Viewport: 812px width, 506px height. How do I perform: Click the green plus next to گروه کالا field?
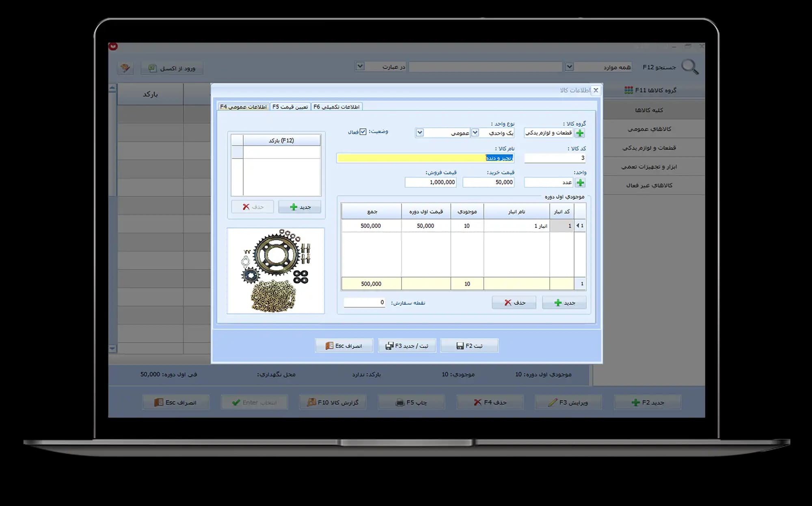coord(580,133)
